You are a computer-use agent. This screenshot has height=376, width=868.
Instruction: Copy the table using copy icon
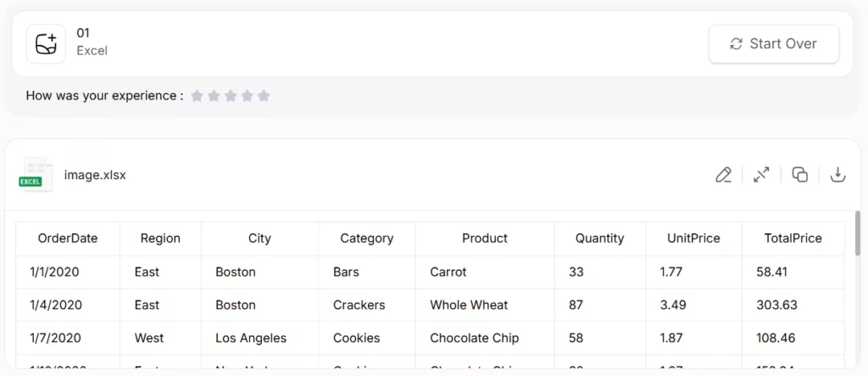pos(799,175)
